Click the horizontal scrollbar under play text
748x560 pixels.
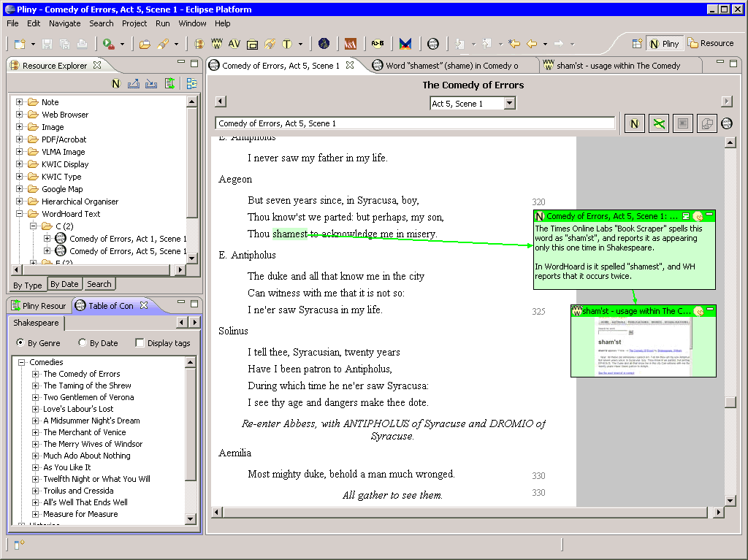tap(465, 513)
